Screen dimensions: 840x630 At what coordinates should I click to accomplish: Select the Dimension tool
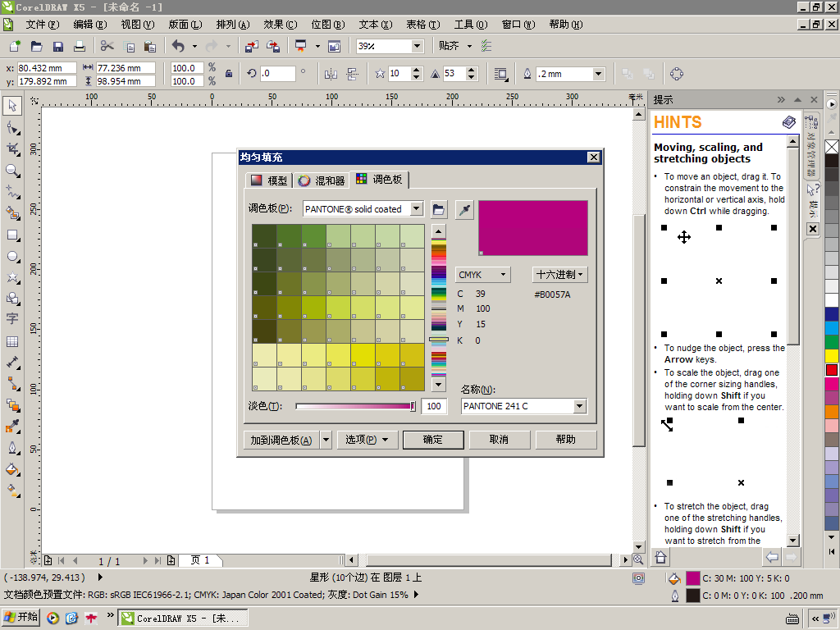pos(12,363)
